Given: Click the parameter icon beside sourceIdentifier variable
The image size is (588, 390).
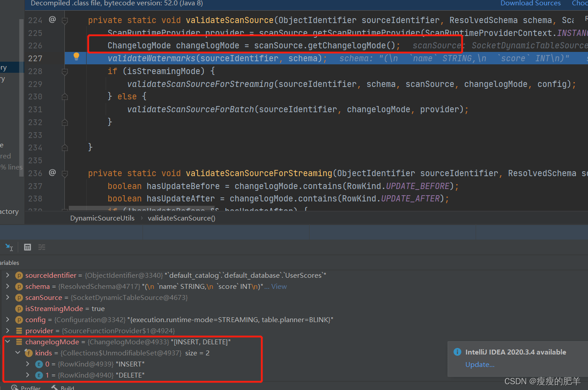Looking at the screenshot, I should pos(19,276).
